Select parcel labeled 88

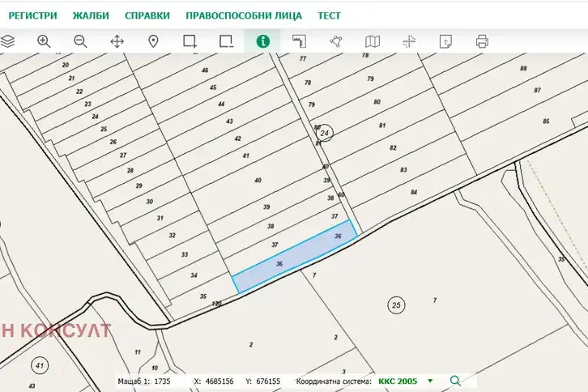(523, 68)
